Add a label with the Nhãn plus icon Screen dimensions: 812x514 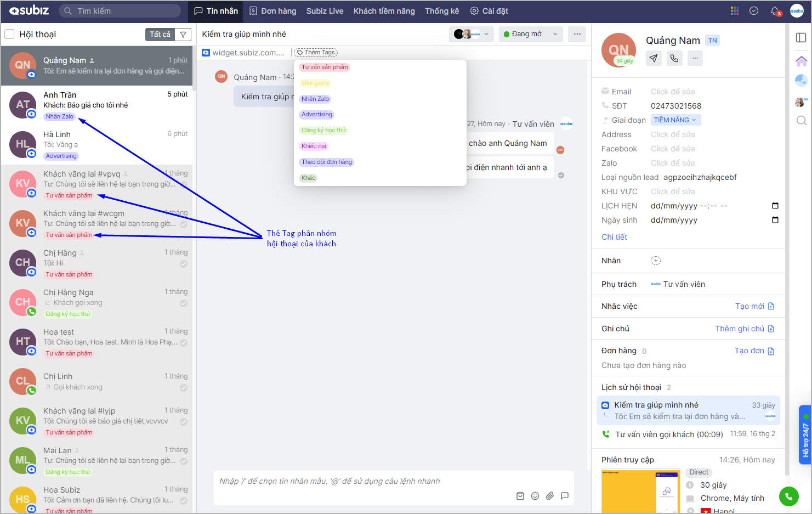656,261
